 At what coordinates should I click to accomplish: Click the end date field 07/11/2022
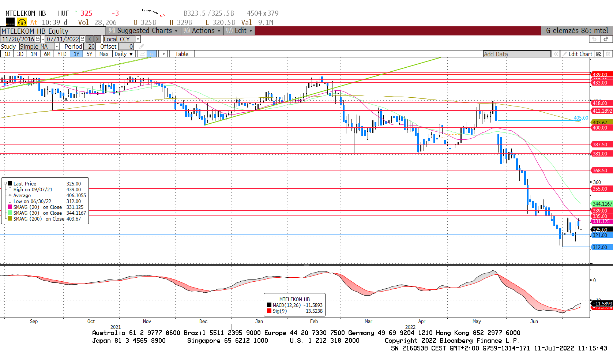pyautogui.click(x=63, y=39)
